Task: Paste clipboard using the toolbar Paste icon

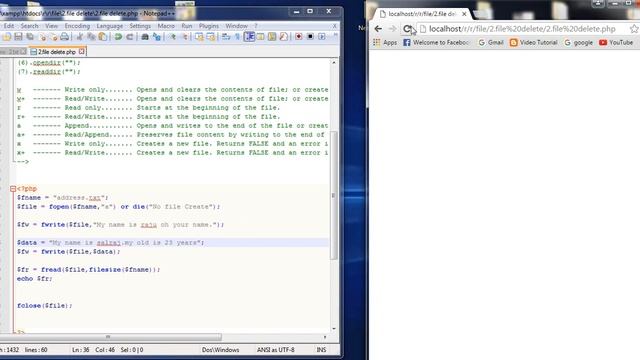Action: coord(102,37)
